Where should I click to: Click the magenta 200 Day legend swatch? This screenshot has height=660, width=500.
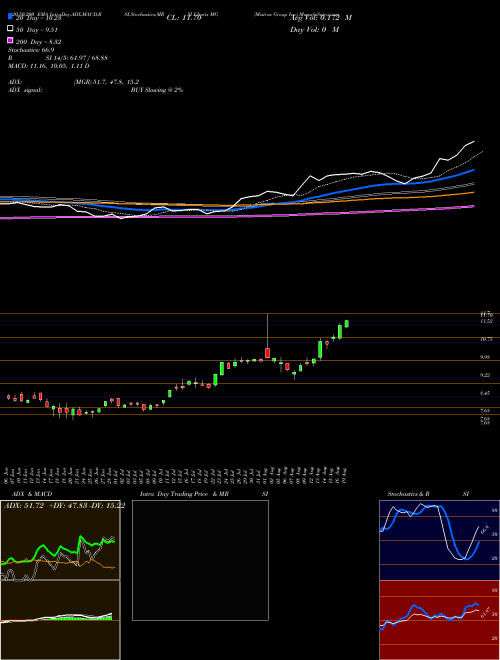(x=10, y=40)
